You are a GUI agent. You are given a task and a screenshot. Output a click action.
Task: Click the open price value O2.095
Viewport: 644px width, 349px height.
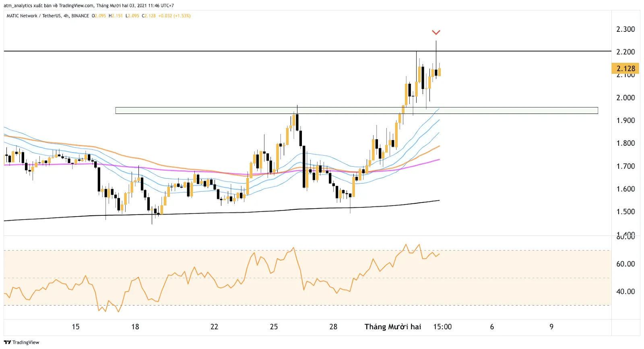click(x=99, y=16)
